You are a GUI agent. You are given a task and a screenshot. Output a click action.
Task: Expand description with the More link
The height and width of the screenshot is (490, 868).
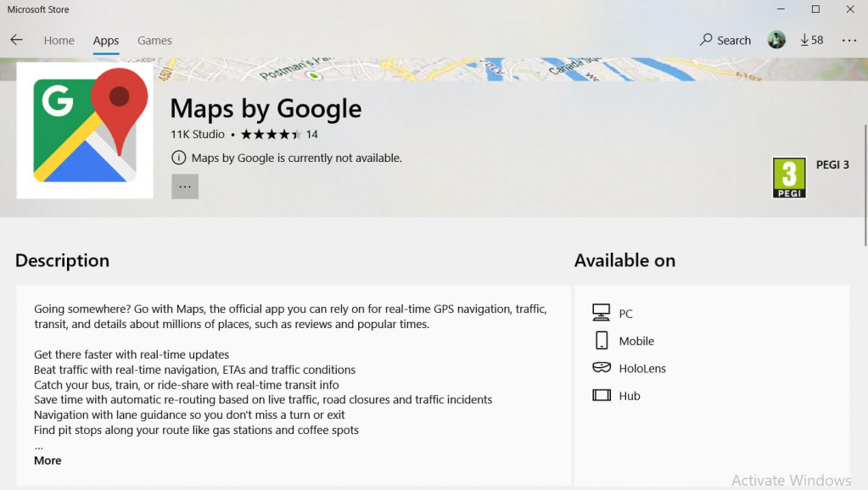tap(48, 460)
